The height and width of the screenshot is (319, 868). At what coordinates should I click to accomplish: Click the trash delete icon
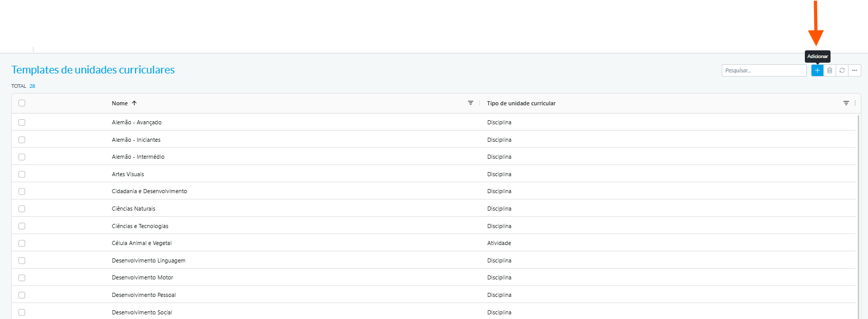click(830, 70)
